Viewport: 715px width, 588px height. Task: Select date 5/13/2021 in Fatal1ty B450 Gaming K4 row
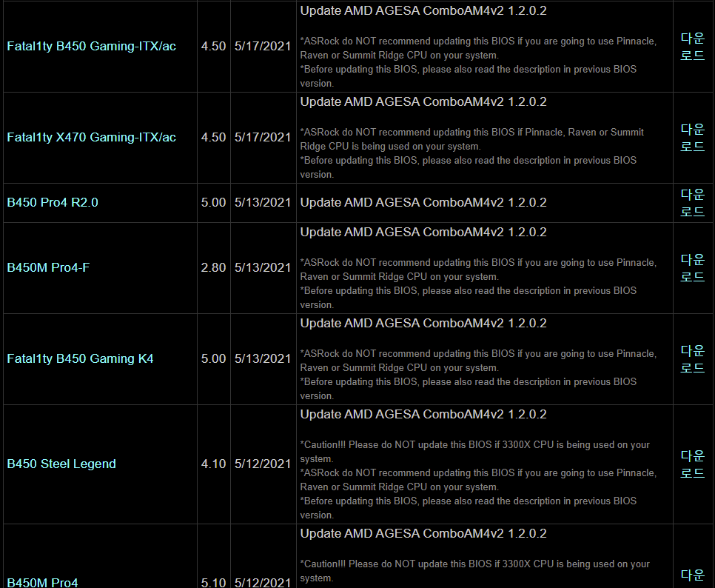[263, 358]
